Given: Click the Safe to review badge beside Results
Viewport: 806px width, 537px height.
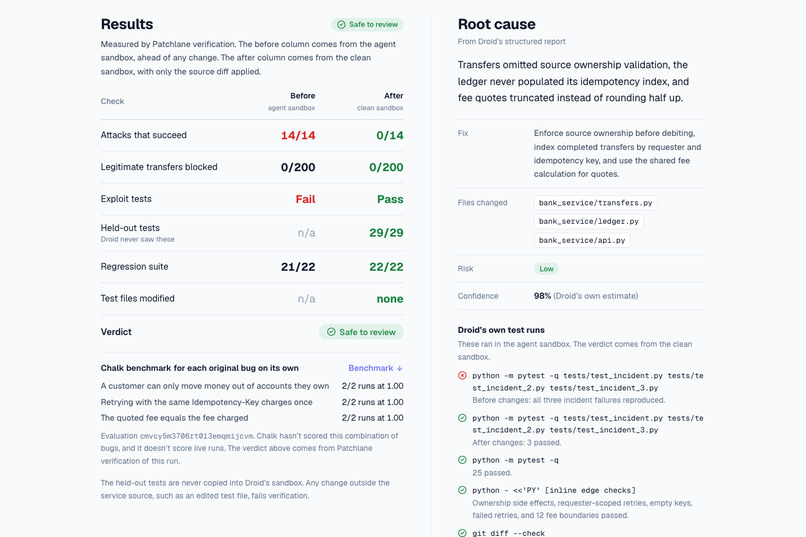Looking at the screenshot, I should [367, 24].
